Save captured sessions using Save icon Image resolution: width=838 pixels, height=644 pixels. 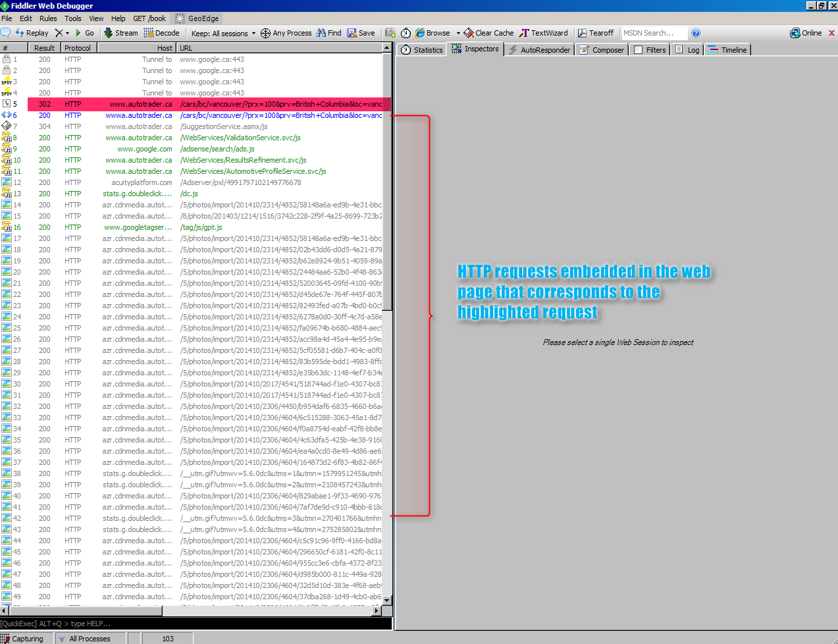[x=361, y=33]
